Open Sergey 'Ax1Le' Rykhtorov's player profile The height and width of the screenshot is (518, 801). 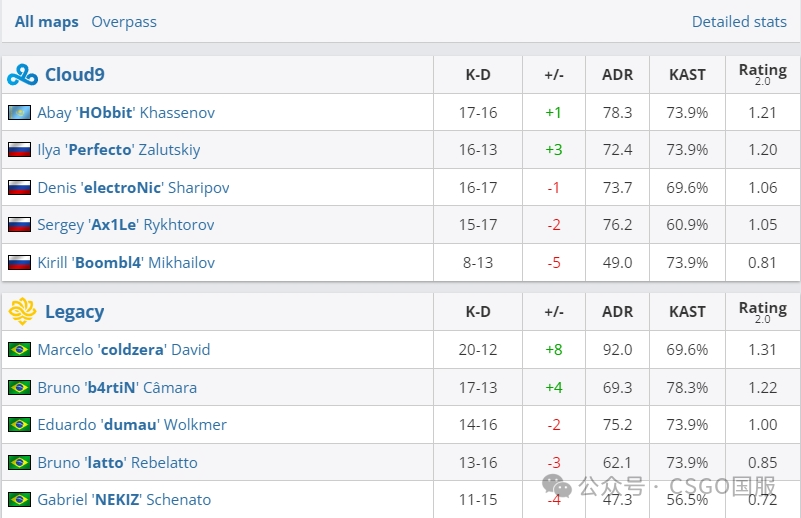tap(126, 225)
